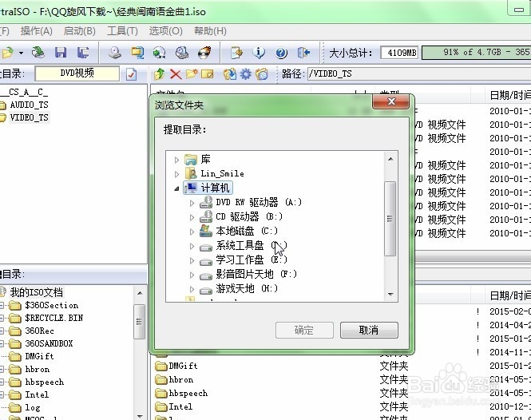Click the Extract files icon

click(230, 73)
